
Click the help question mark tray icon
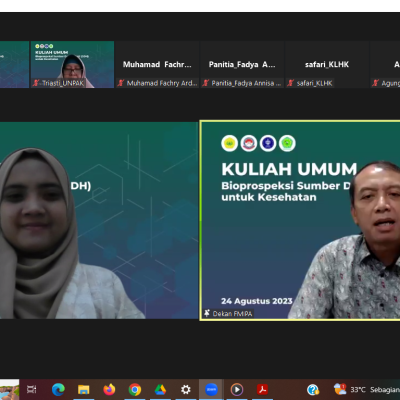313,389
